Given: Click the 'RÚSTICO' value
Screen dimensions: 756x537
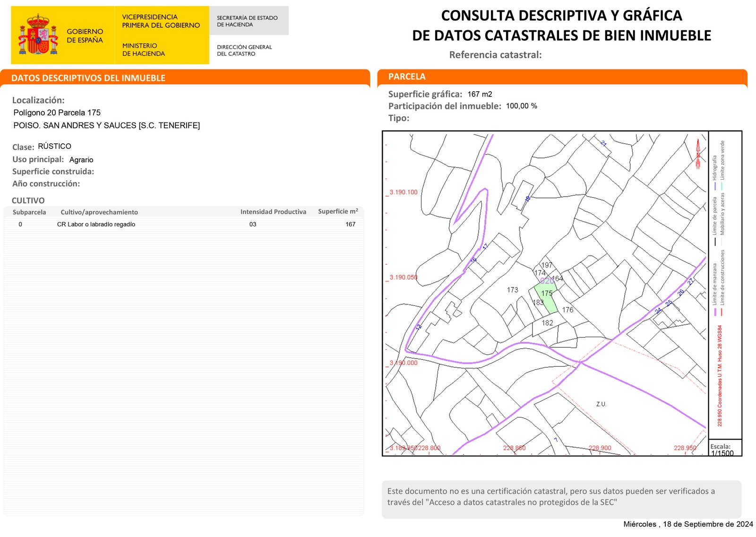Looking at the screenshot, I should pos(55,146).
